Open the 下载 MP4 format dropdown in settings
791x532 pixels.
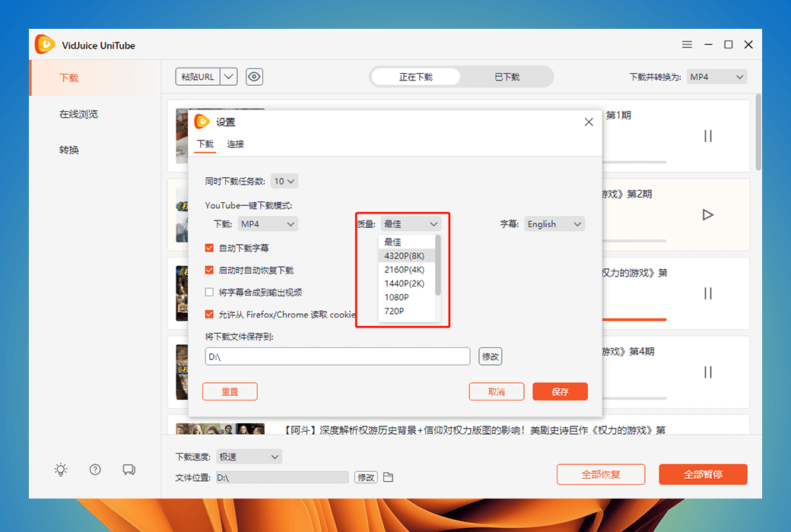pos(268,224)
